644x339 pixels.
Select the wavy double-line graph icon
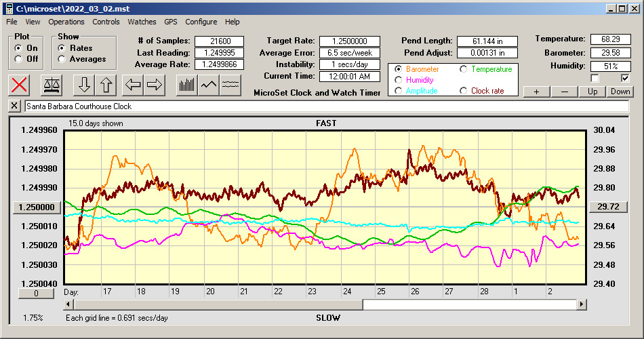230,85
